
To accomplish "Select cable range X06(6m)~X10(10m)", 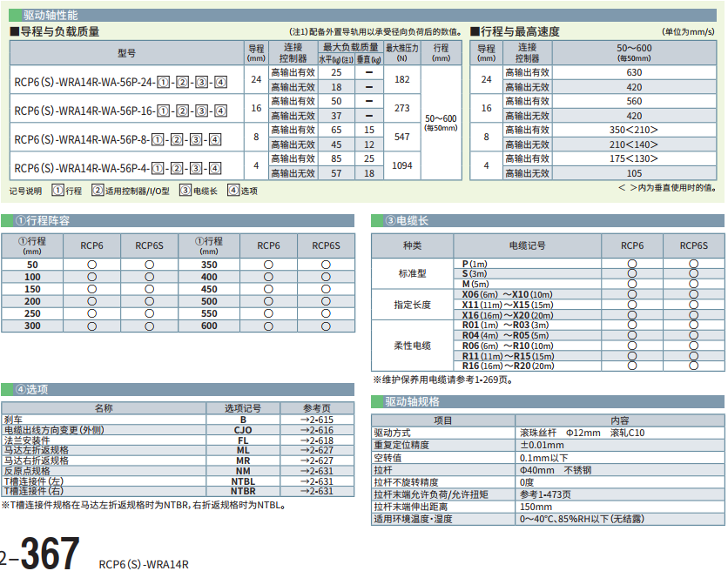I will pos(508,295).
